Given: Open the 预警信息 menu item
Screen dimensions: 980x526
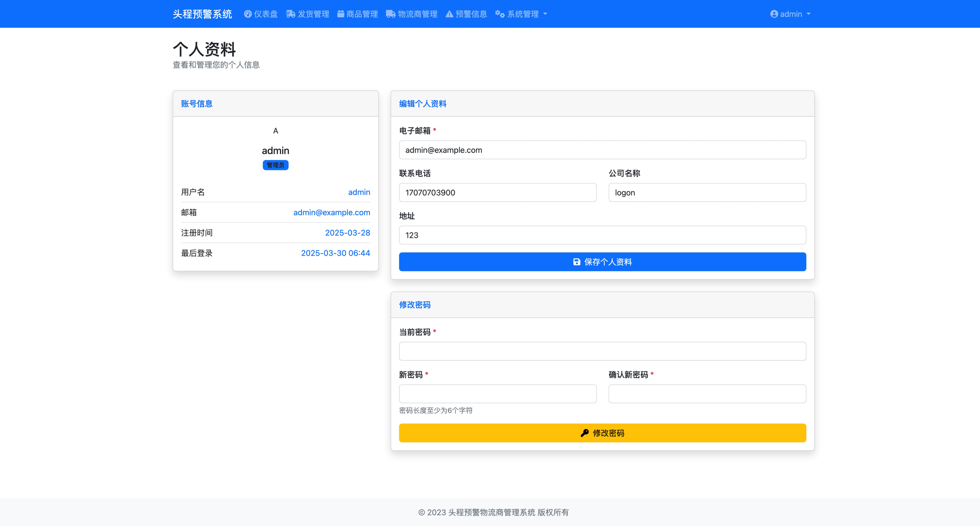Looking at the screenshot, I should [471, 14].
